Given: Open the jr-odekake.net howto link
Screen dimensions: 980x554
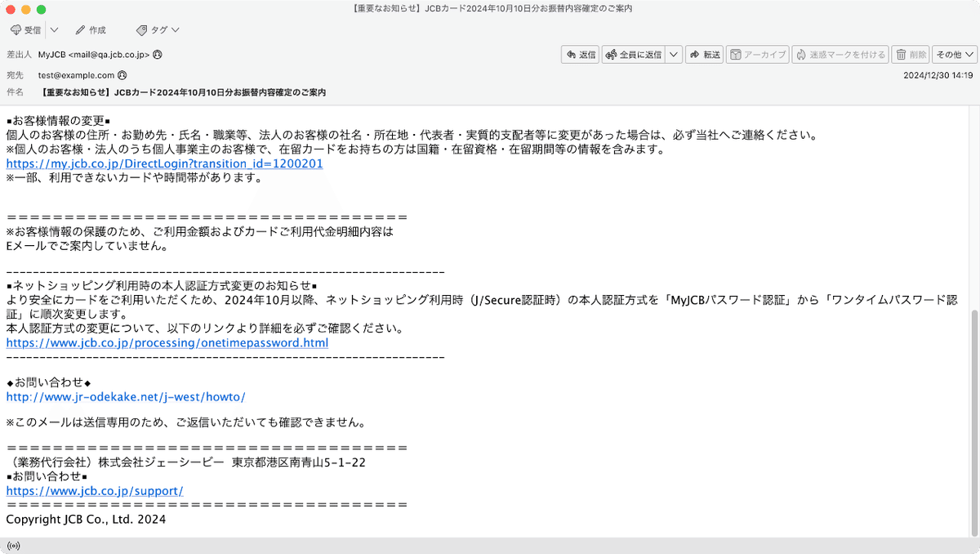Looking at the screenshot, I should [126, 397].
